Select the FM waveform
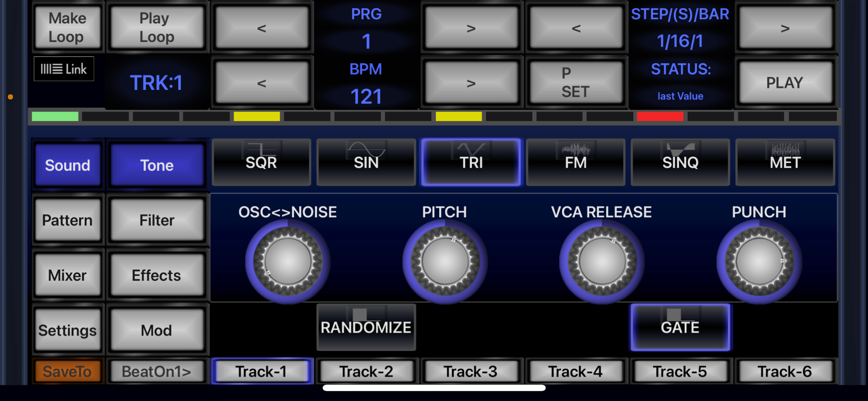Image resolution: width=868 pixels, height=401 pixels. (575, 163)
